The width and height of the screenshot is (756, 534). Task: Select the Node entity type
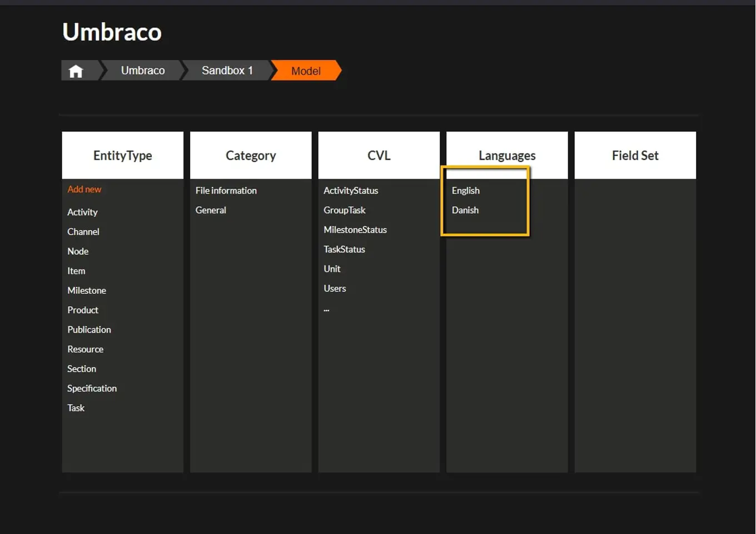pyautogui.click(x=78, y=251)
